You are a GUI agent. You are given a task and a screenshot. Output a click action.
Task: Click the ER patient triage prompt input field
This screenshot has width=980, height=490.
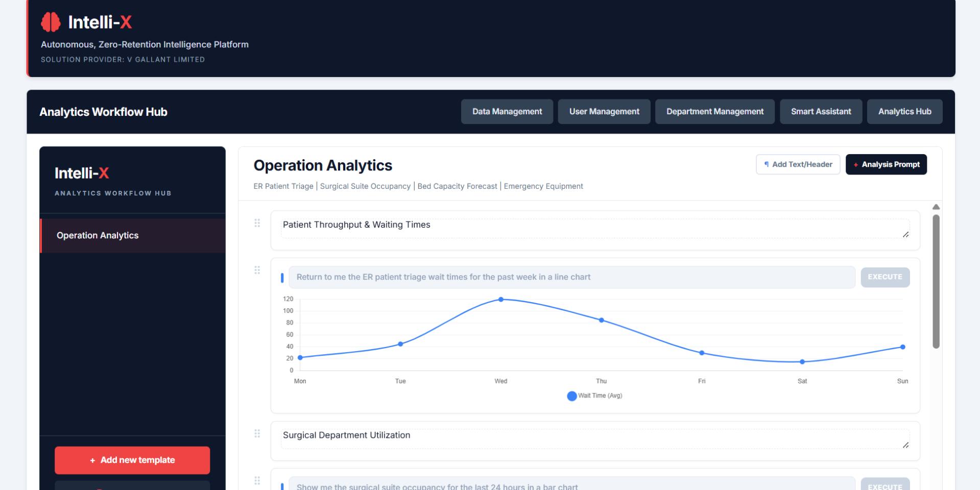572,277
